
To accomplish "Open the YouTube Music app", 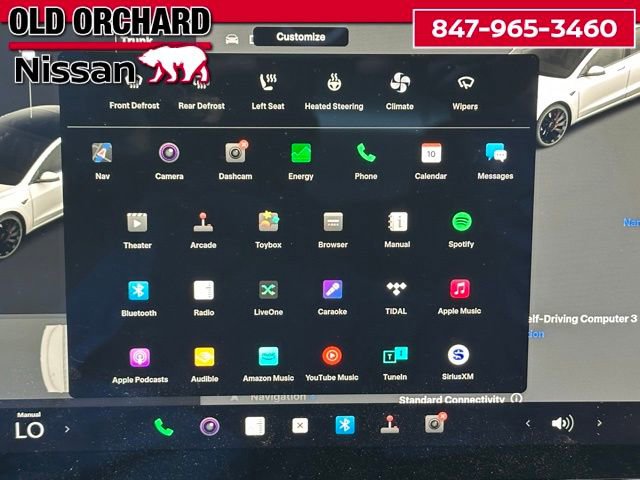I will point(332,356).
